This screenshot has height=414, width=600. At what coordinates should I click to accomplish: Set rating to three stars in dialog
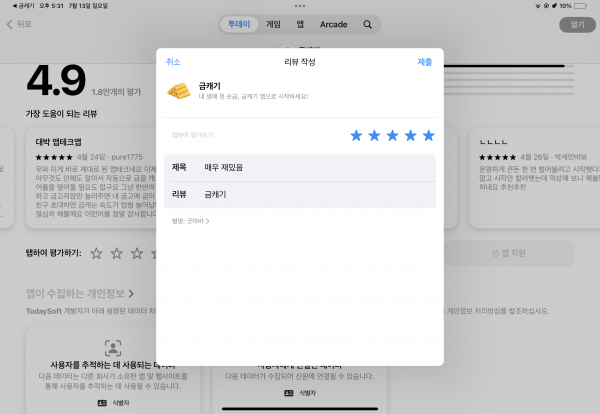click(x=392, y=135)
